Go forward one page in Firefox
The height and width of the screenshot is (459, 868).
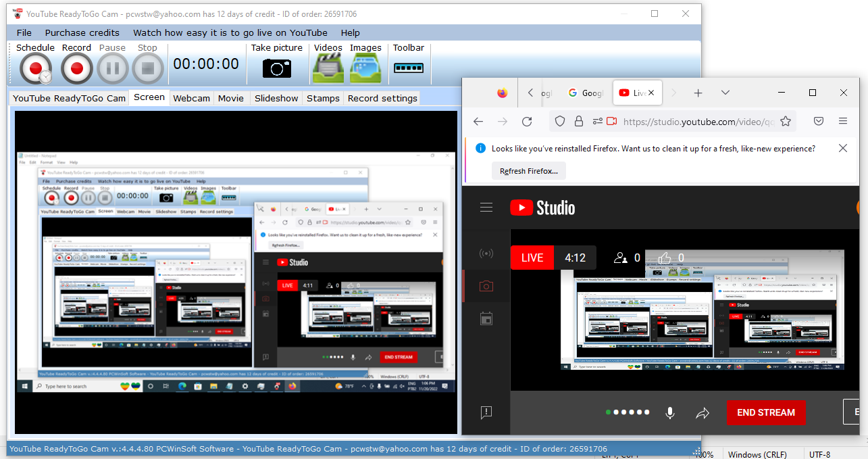pyautogui.click(x=503, y=121)
